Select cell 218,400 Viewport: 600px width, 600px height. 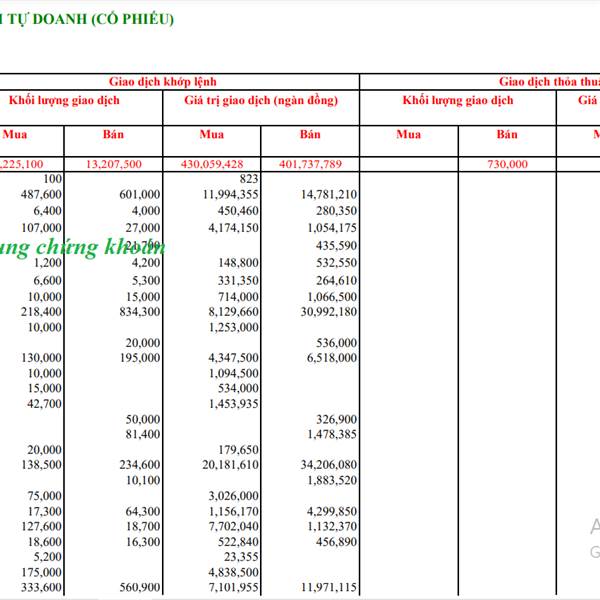(41, 312)
